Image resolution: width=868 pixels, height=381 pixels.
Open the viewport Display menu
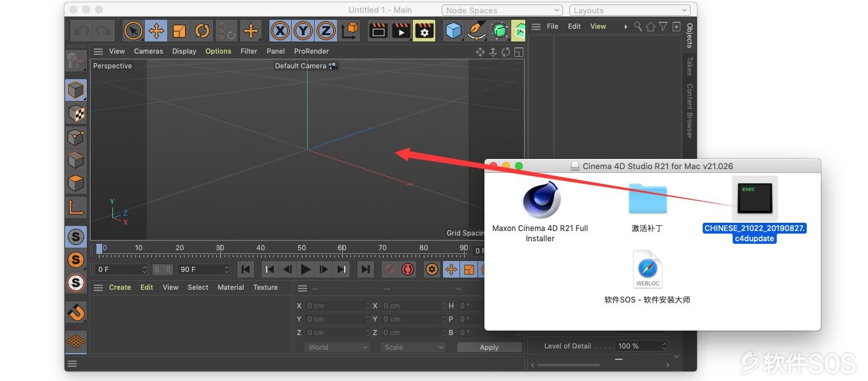pos(184,51)
